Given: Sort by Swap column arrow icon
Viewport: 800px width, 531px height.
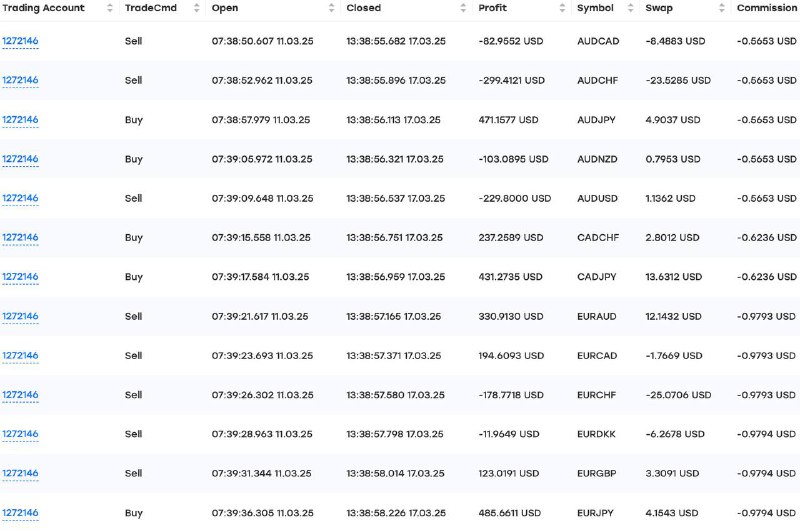Looking at the screenshot, I should pyautogui.click(x=721, y=8).
